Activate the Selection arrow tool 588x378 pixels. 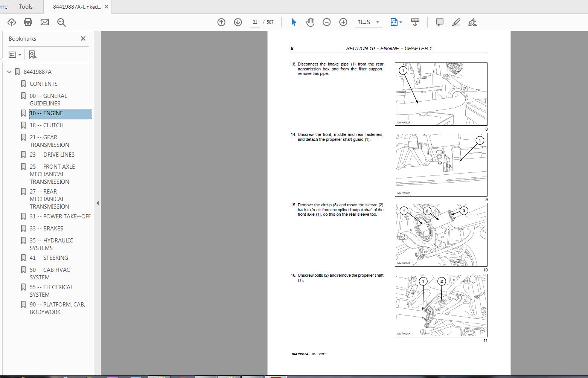tap(293, 22)
